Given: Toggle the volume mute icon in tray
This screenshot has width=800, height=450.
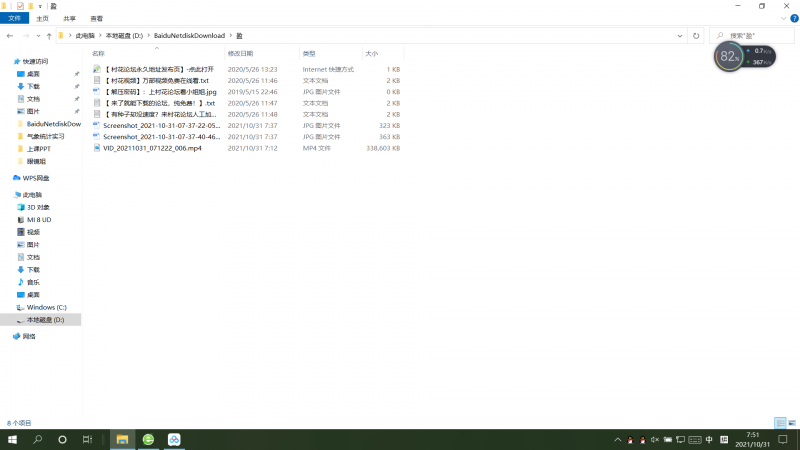Looking at the screenshot, I should tap(654, 439).
